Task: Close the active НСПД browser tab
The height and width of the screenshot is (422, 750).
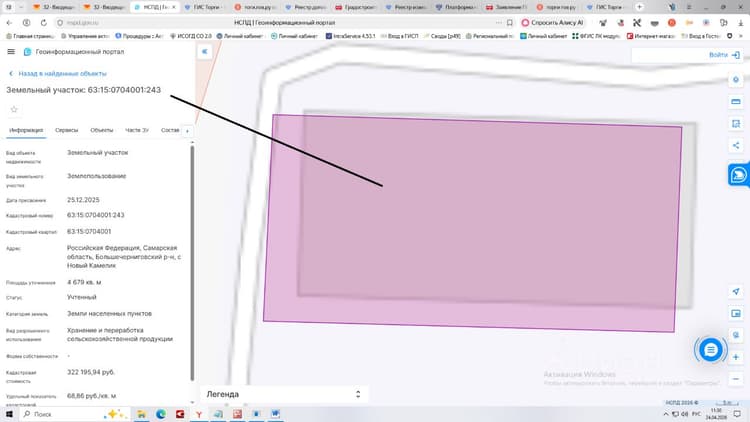Action: [x=174, y=7]
